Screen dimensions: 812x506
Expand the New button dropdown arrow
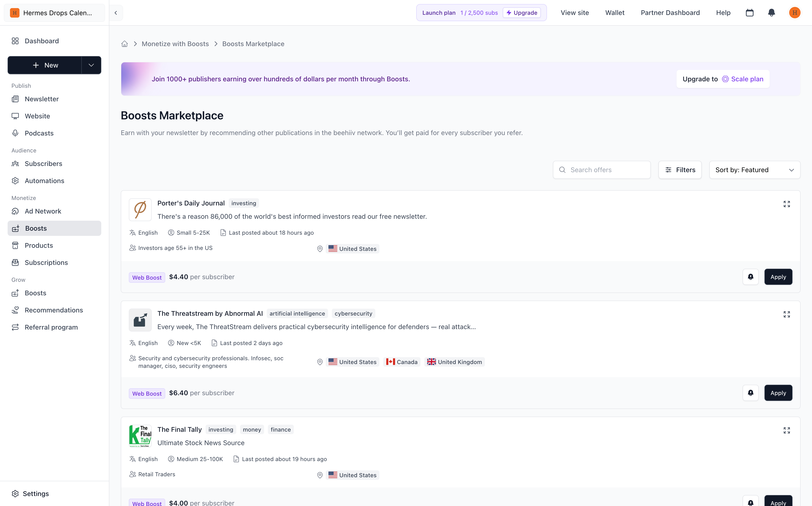point(91,65)
